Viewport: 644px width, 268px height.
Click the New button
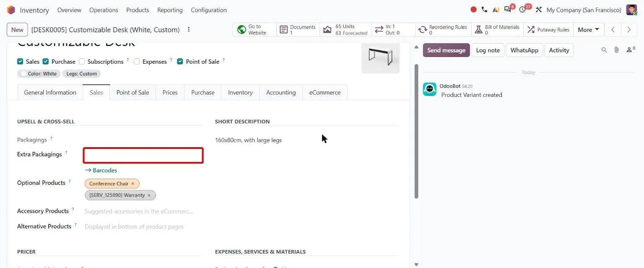click(x=17, y=29)
